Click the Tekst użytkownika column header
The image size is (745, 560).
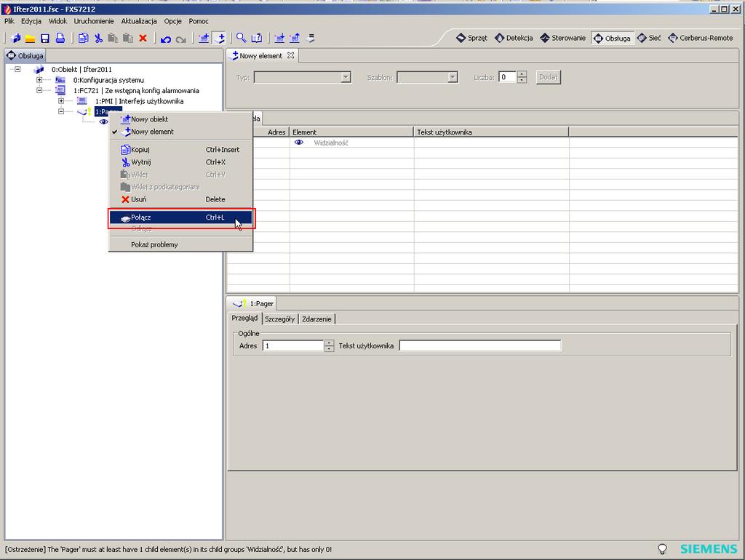[491, 132]
